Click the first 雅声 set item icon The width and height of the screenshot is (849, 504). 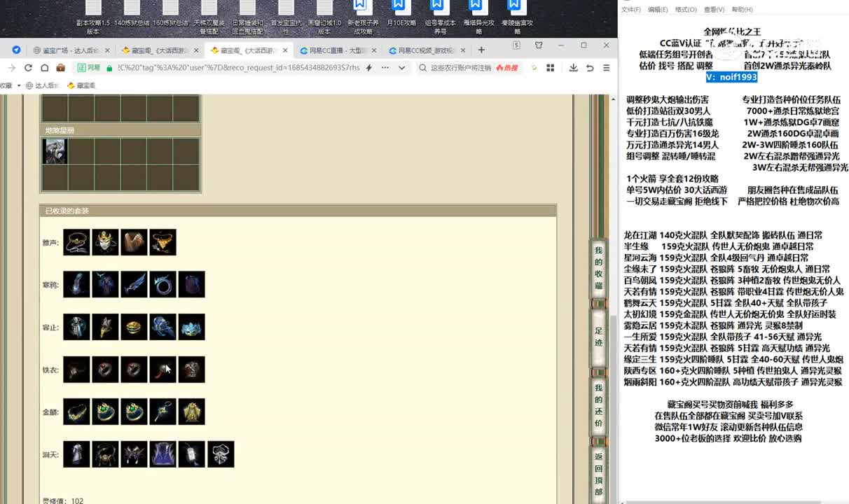click(76, 242)
